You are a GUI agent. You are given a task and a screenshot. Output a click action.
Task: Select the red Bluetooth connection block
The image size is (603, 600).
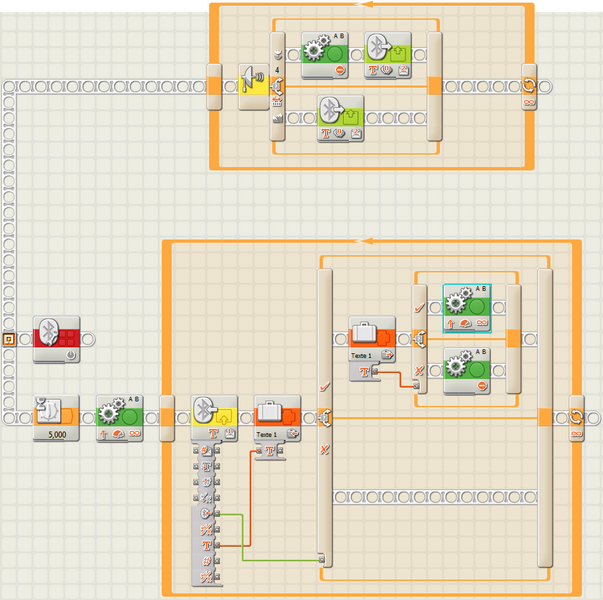pyautogui.click(x=56, y=337)
